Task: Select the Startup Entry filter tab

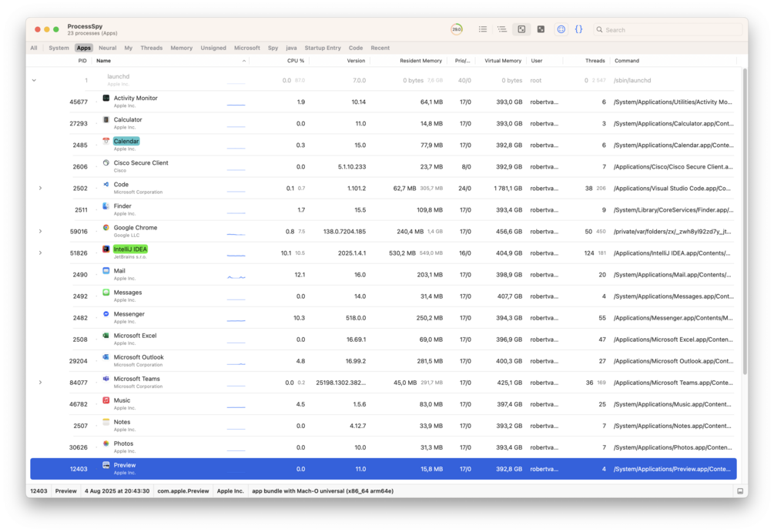Action: (323, 48)
